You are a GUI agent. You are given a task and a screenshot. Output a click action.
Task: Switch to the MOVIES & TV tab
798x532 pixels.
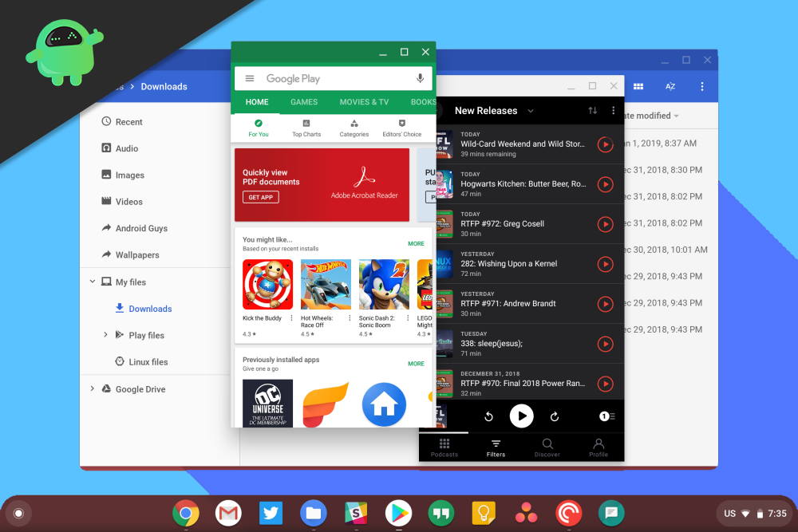coord(364,102)
